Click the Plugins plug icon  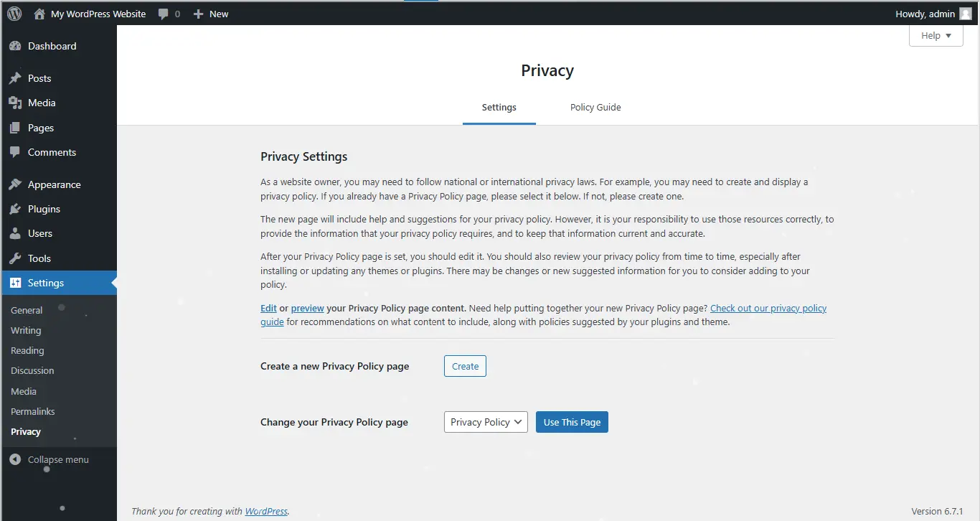pyautogui.click(x=15, y=209)
